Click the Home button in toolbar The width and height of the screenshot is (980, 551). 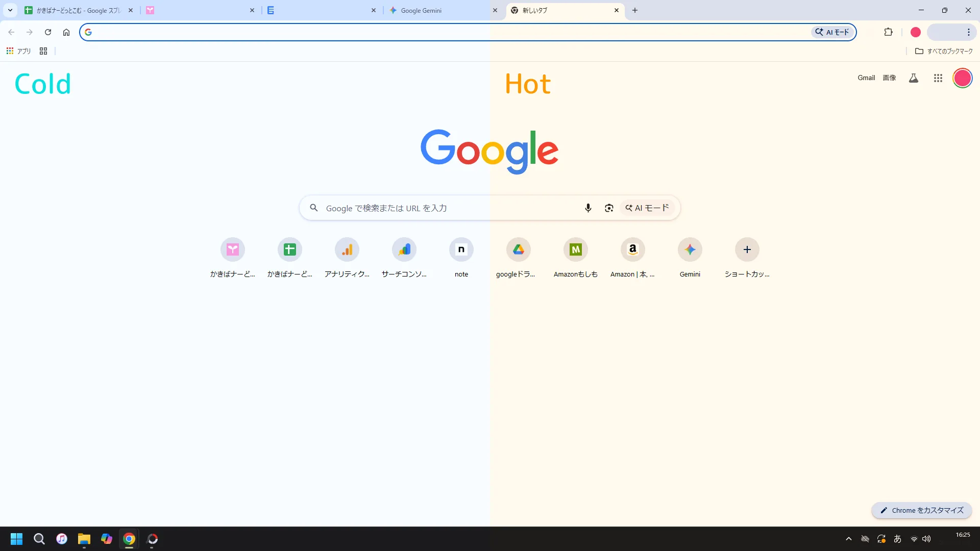pos(66,32)
